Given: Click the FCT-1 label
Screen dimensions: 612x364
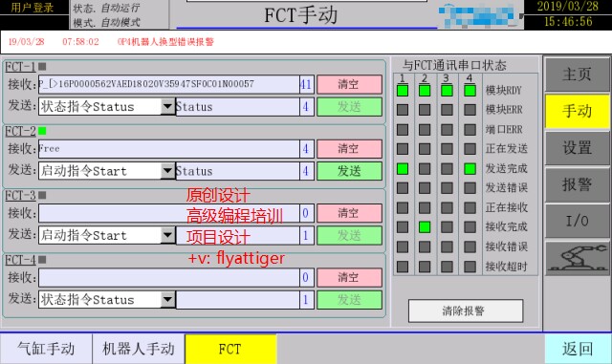Looking at the screenshot, I should (20, 67).
